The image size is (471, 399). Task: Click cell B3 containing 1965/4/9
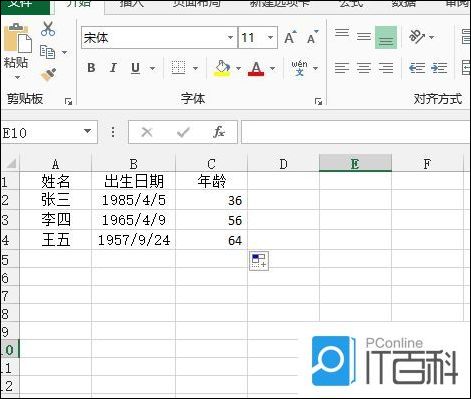133,220
